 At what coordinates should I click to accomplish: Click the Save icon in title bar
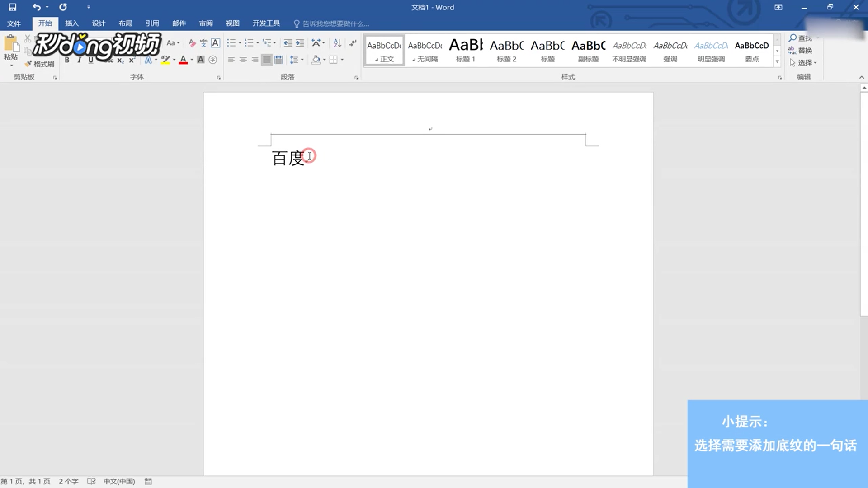pos(13,7)
